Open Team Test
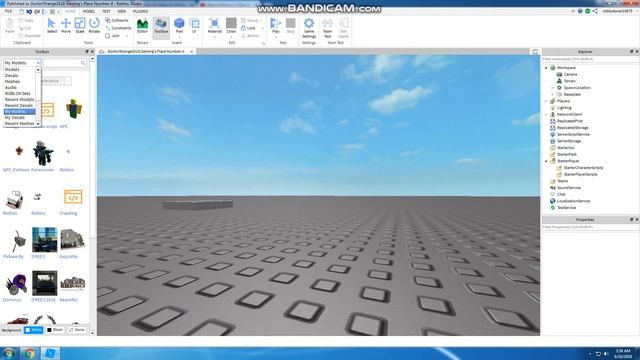This screenshot has width=640, height=360. [327, 28]
